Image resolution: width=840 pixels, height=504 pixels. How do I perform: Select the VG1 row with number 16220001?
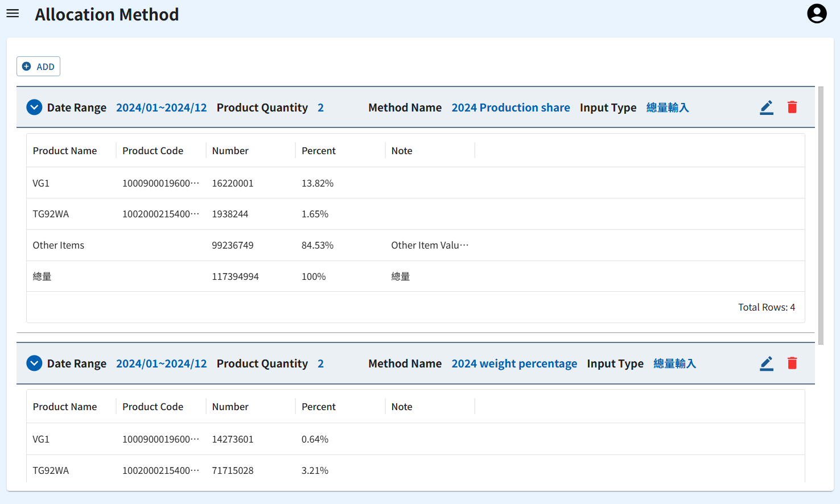tap(415, 183)
